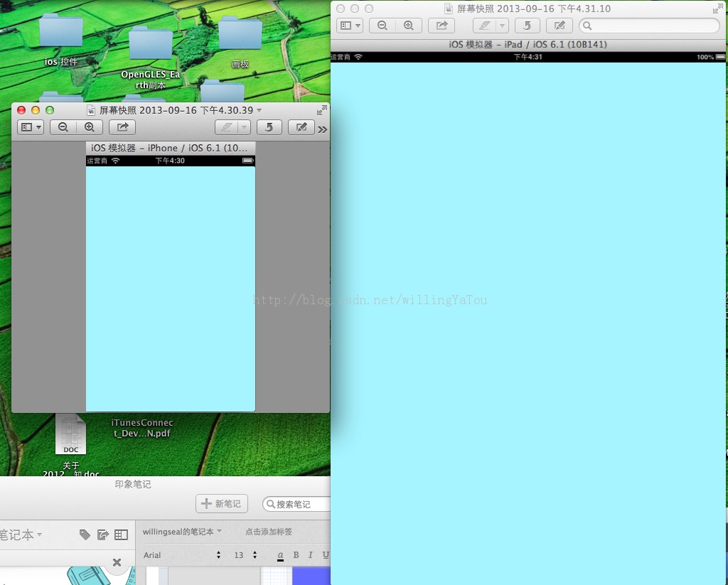
Task: Toggle underline formatting in Evernote editor
Action: 325,555
